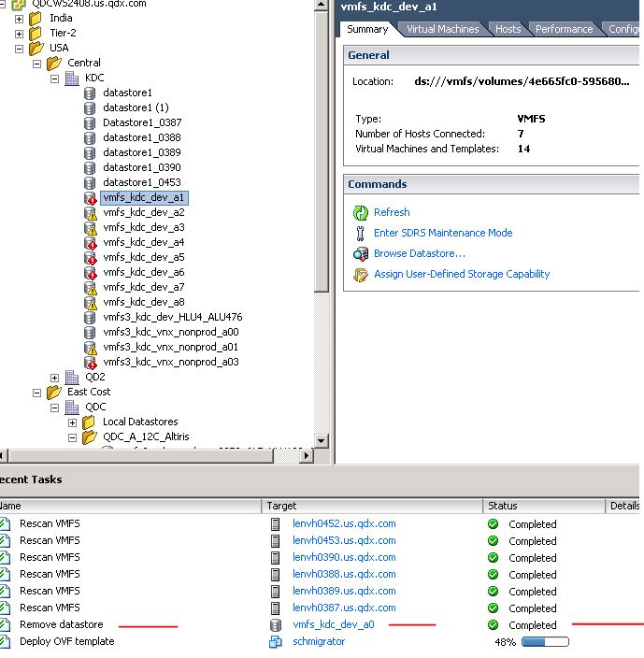Click the India folder icon
The image size is (644, 658).
36,19
